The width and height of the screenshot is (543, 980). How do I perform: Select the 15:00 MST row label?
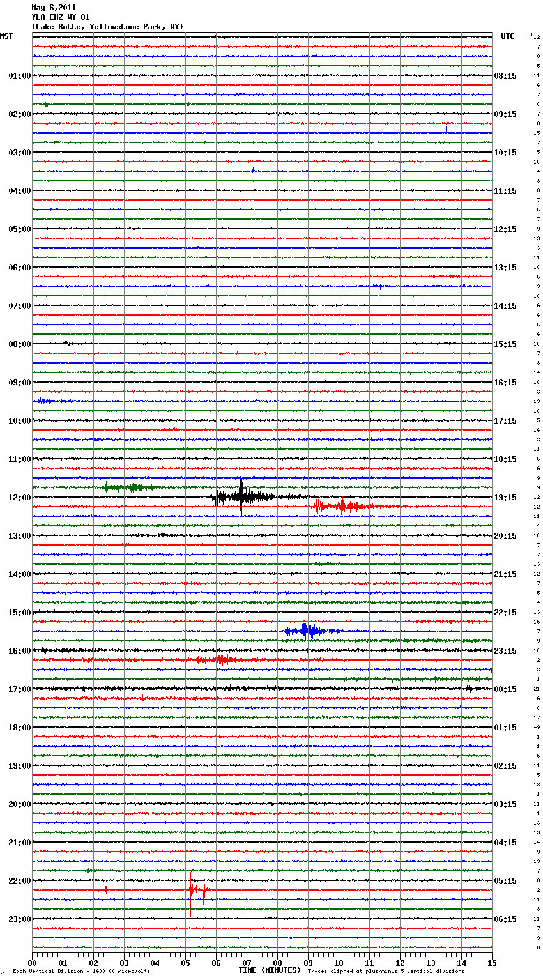click(x=20, y=613)
